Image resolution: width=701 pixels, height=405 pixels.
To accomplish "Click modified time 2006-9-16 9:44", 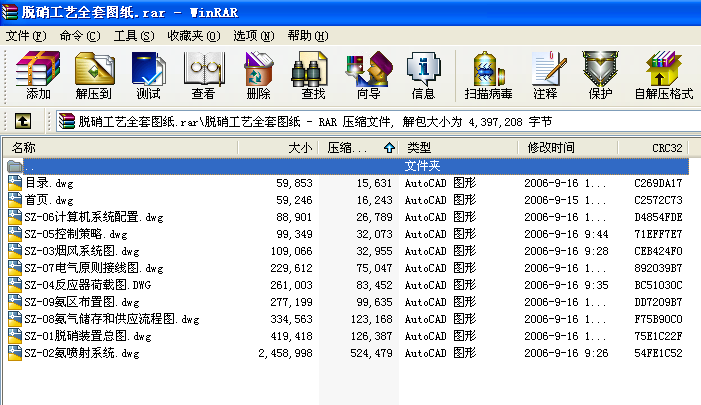I will 566,234.
